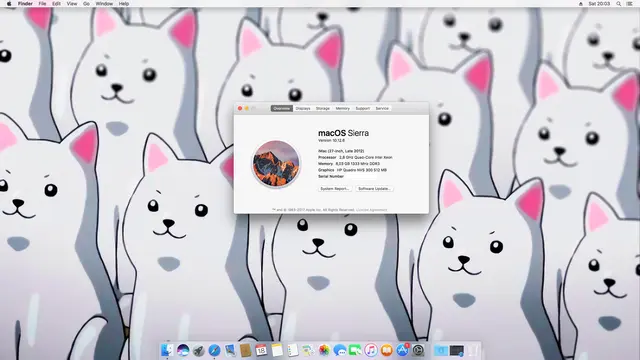Open Safari compass icon in Dock
Image resolution: width=640 pixels, height=360 pixels.
[214, 350]
